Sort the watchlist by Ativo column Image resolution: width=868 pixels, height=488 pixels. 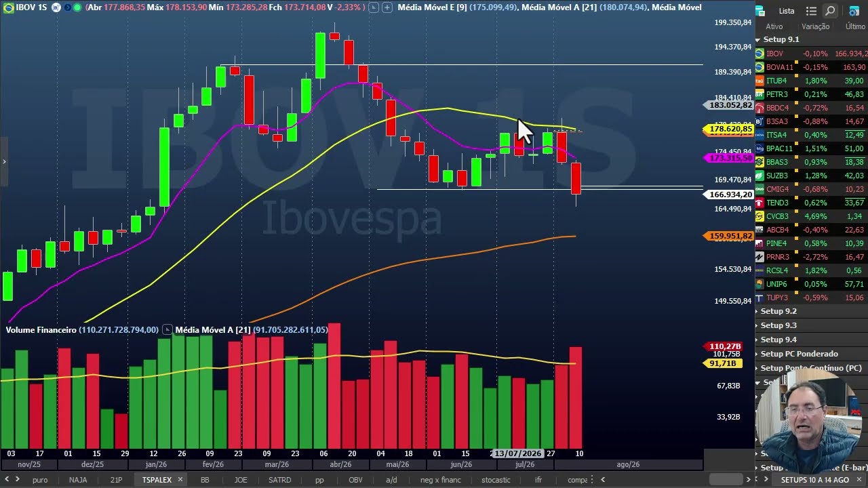coord(774,26)
